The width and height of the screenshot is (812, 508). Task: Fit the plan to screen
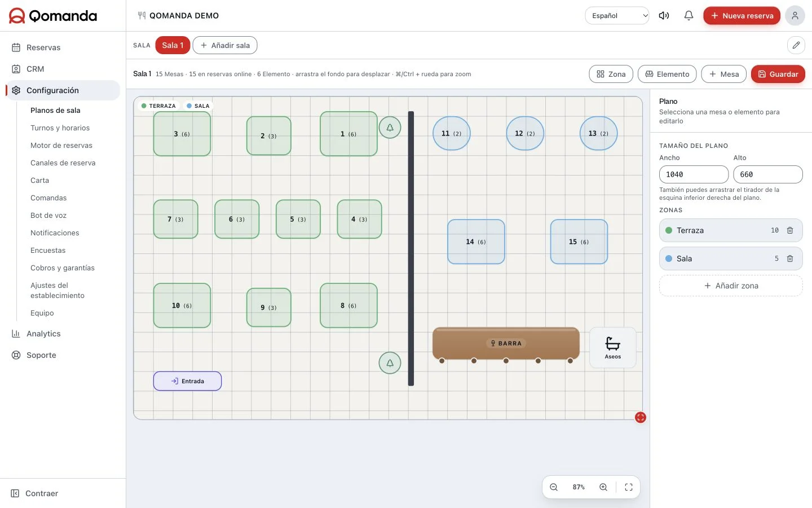629,487
